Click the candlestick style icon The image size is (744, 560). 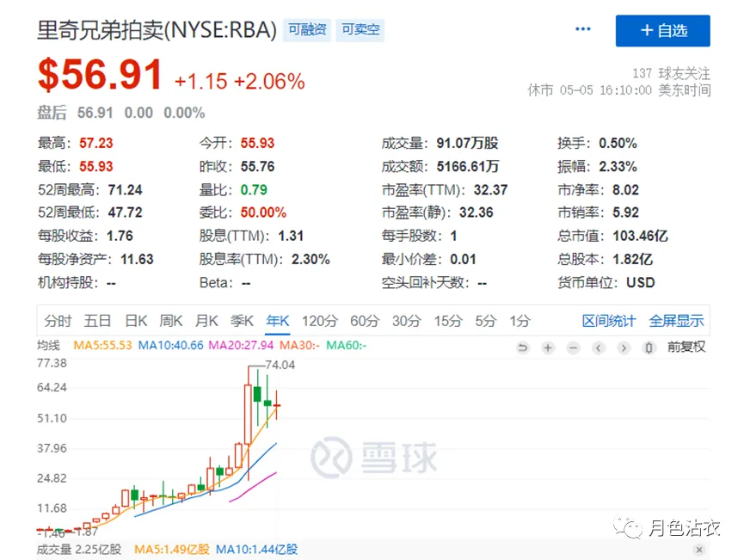click(649, 348)
